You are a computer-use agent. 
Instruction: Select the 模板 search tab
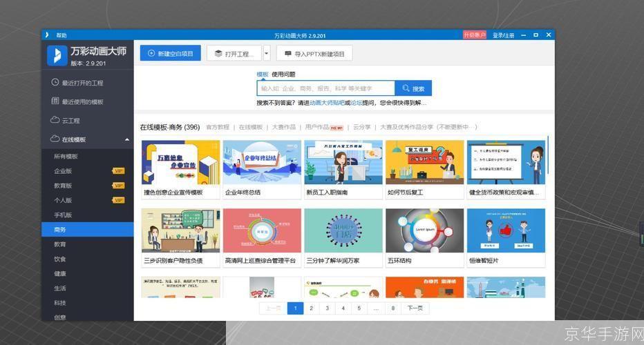(263, 75)
